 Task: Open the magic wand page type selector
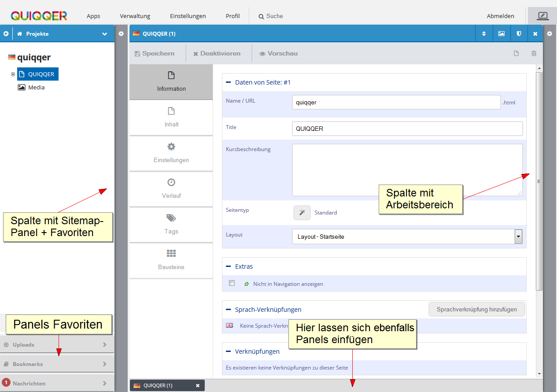(302, 213)
